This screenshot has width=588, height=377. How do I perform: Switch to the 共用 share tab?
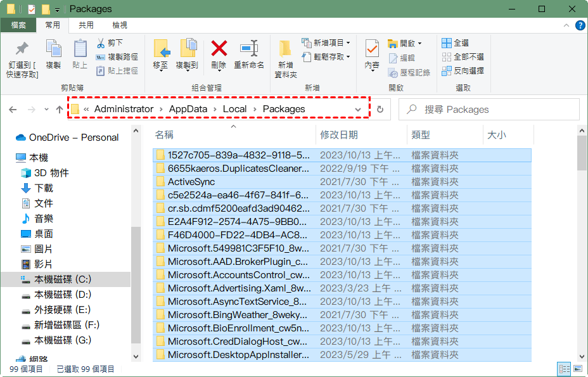[x=86, y=25]
